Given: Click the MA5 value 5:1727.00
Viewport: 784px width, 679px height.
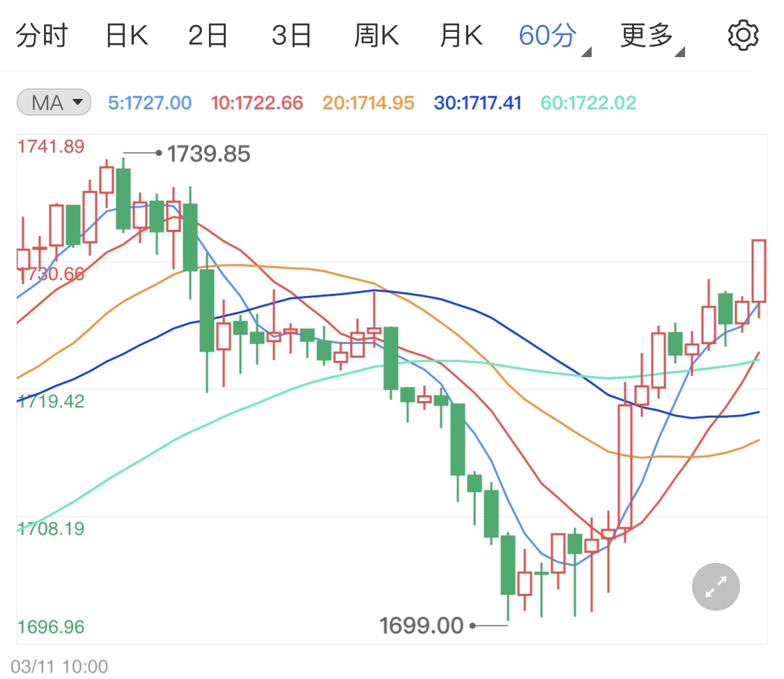Looking at the screenshot, I should click(150, 103).
